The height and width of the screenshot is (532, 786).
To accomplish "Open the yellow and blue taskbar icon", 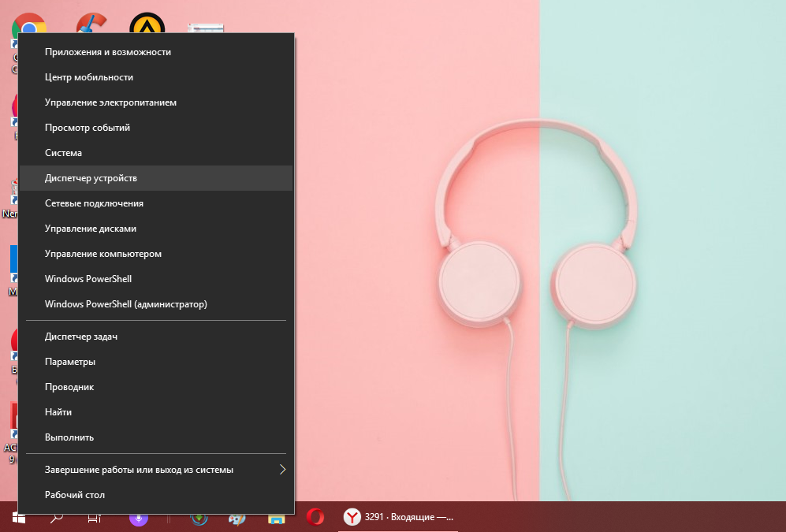I will 276,519.
